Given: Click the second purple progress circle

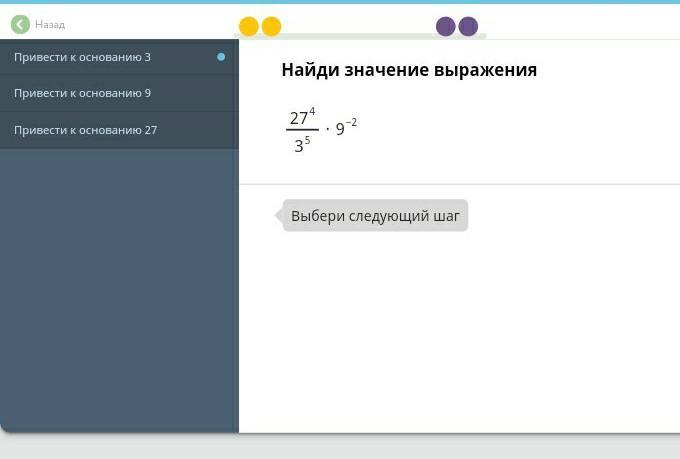Looking at the screenshot, I should (468, 26).
